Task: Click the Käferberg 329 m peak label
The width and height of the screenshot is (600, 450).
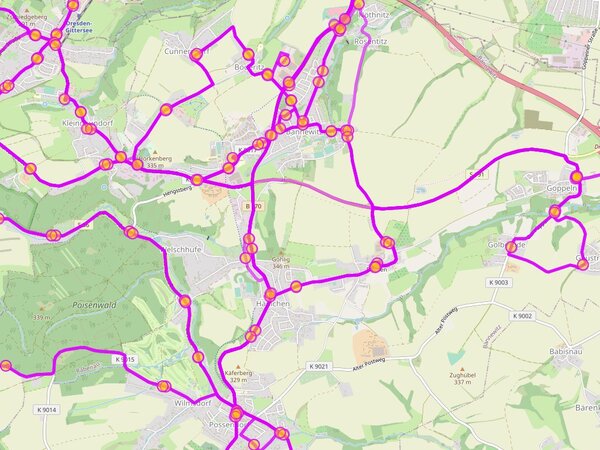Action: click(x=238, y=373)
